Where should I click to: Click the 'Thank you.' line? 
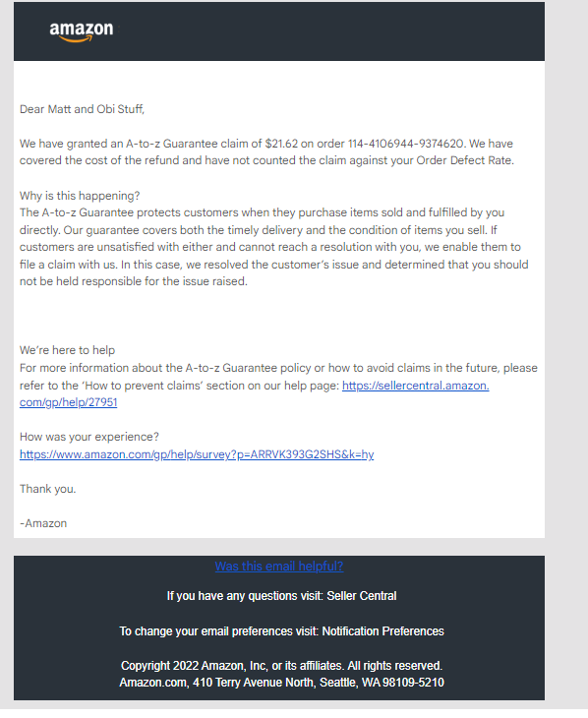click(47, 489)
